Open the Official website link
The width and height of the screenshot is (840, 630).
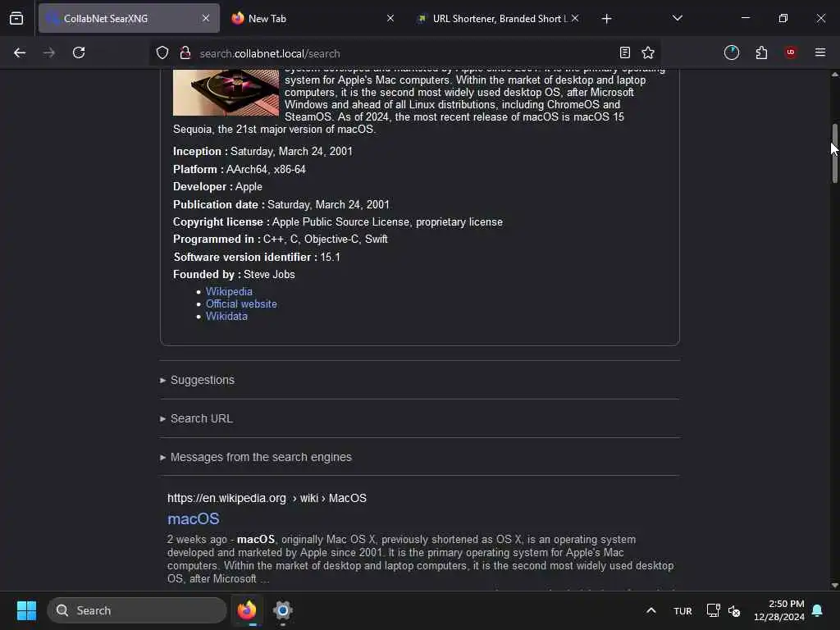point(241,304)
